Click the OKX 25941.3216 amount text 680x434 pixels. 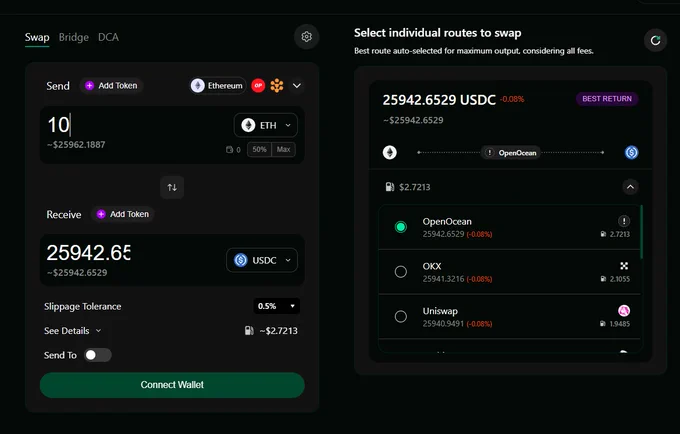click(443, 279)
